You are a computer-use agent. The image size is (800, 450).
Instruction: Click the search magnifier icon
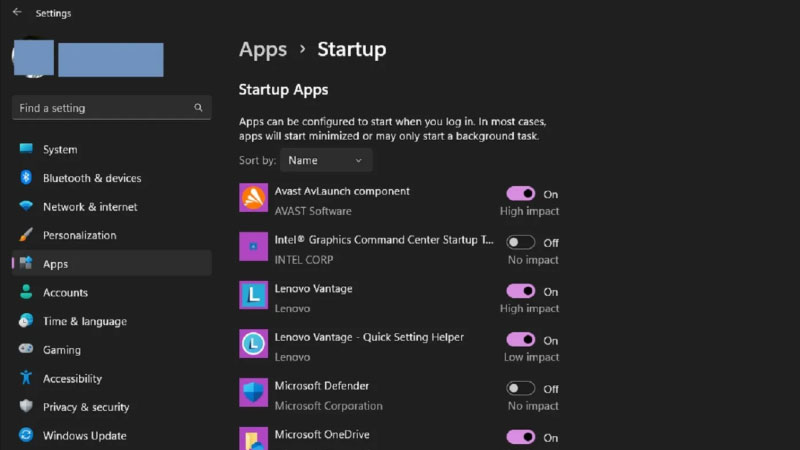point(198,108)
